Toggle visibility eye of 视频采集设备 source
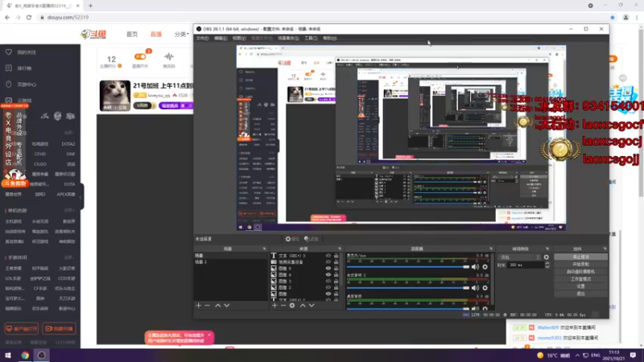The image size is (644, 362). [x=328, y=262]
